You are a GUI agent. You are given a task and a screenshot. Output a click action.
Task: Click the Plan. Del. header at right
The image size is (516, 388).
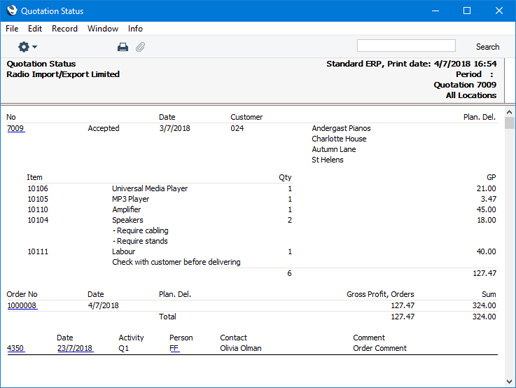[479, 117]
